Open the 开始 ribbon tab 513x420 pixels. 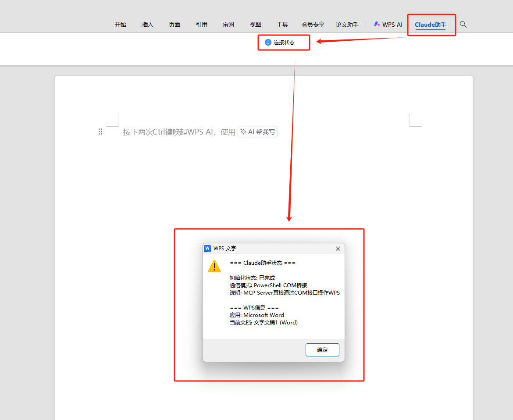[x=121, y=25]
